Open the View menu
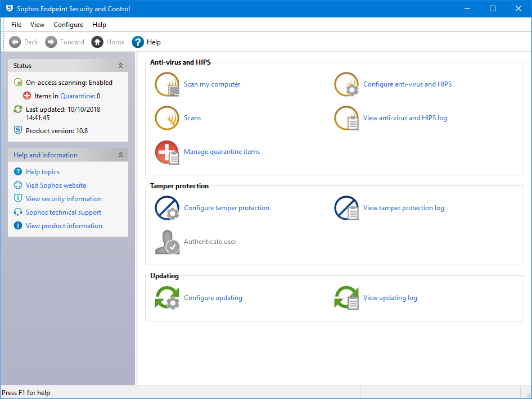This screenshot has width=532, height=399. click(x=38, y=25)
